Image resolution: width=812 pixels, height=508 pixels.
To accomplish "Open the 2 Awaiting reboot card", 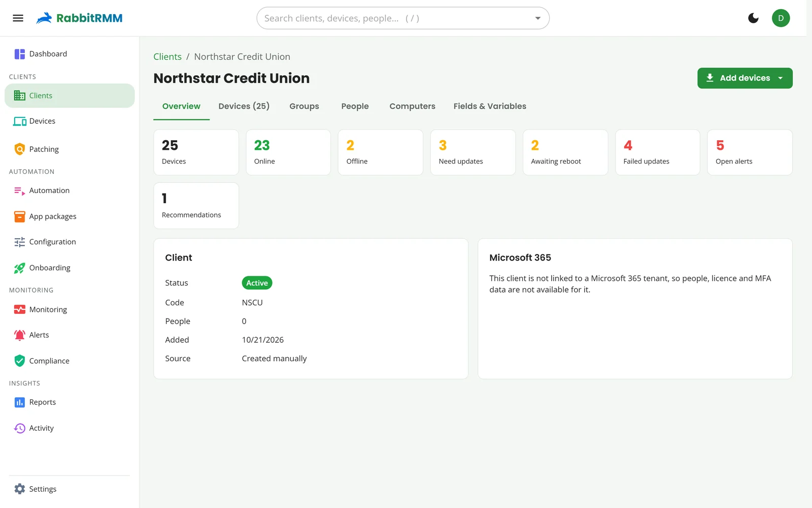I will click(x=565, y=152).
